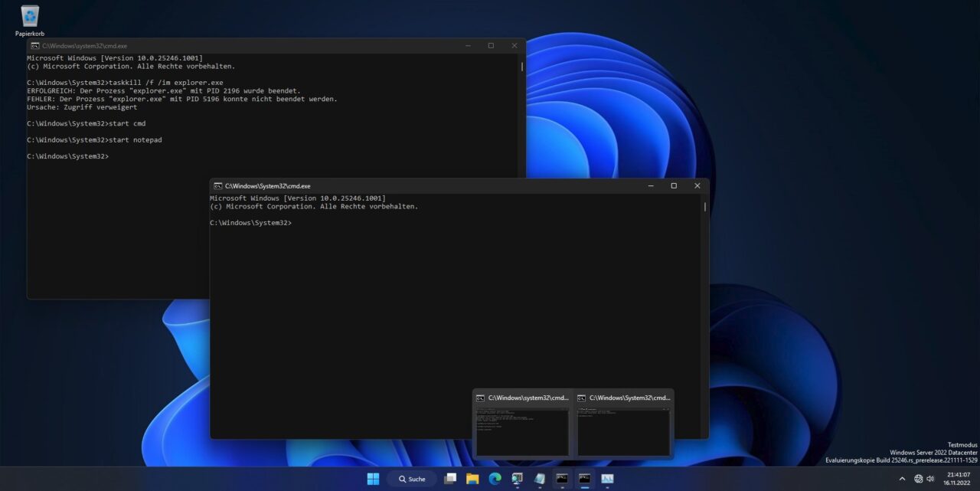Click the volume icon in system tray
This screenshot has width=980, height=491.
(x=929, y=478)
